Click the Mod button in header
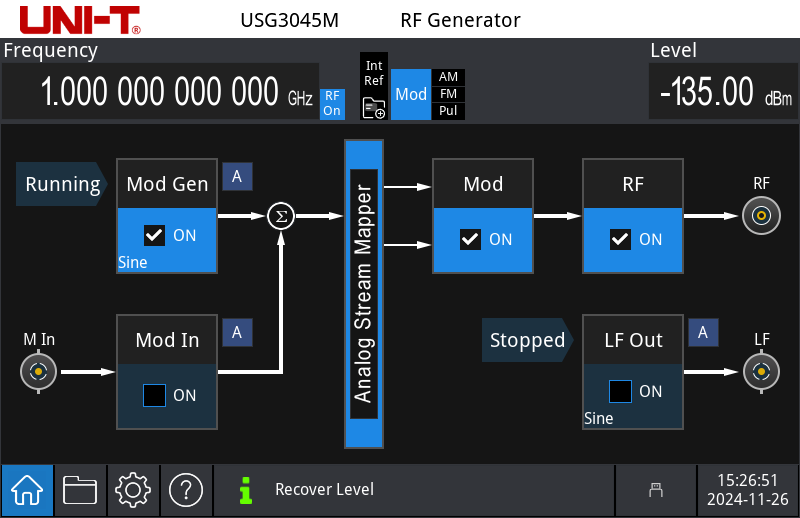This screenshot has height=518, width=800. (411, 95)
